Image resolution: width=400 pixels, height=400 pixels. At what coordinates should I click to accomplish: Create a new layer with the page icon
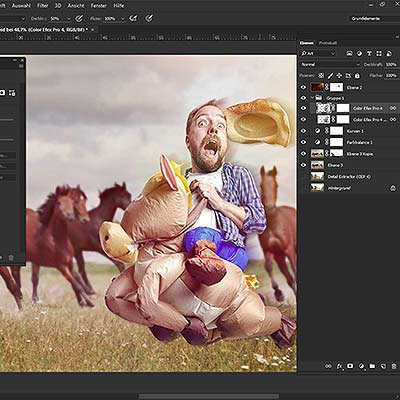click(383, 366)
